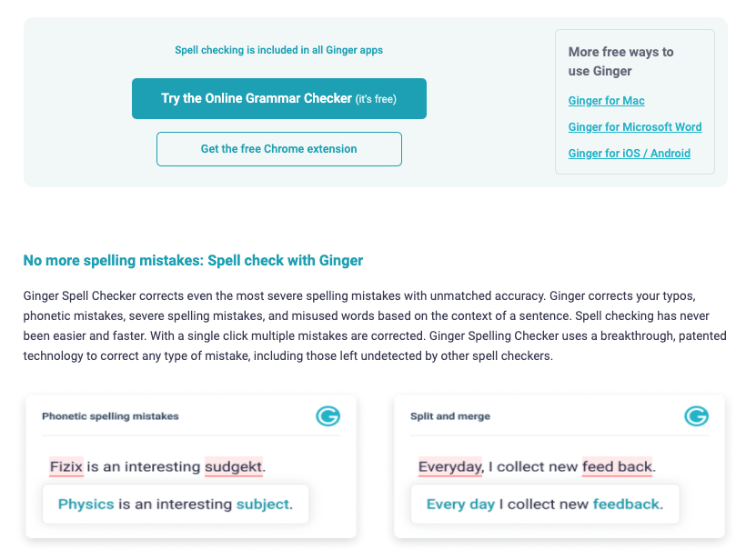Click the Phonetic spelling mistakes card title

(x=110, y=416)
